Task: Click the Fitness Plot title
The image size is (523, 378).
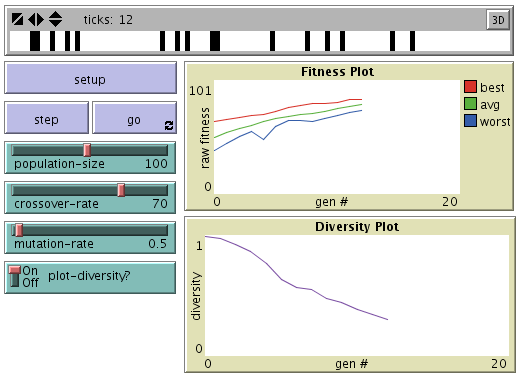Action: tap(337, 72)
